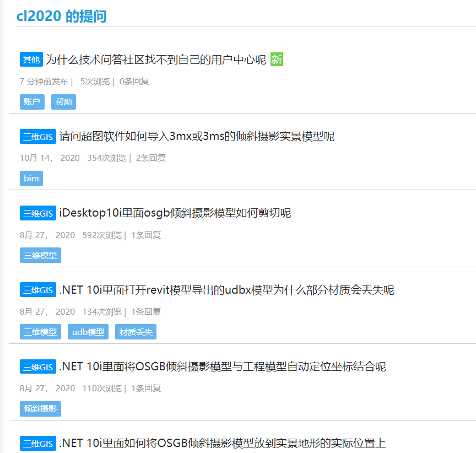Click the 10月 14, 2020 date text
The height and width of the screenshot is (453, 476).
point(50,158)
